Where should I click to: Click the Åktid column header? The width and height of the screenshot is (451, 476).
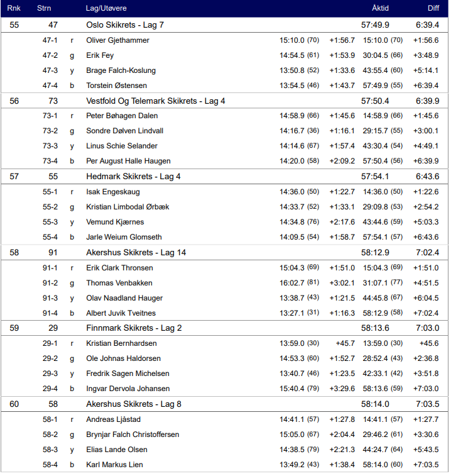point(379,8)
